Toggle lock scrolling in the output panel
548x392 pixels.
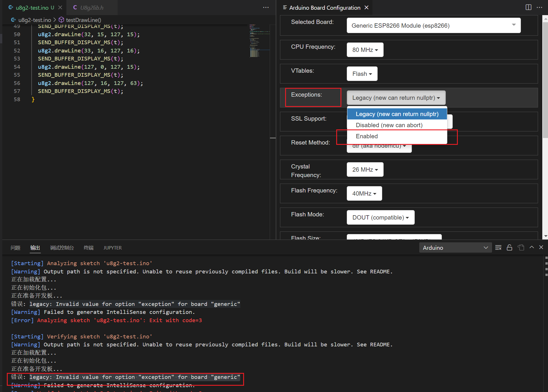pyautogui.click(x=509, y=247)
